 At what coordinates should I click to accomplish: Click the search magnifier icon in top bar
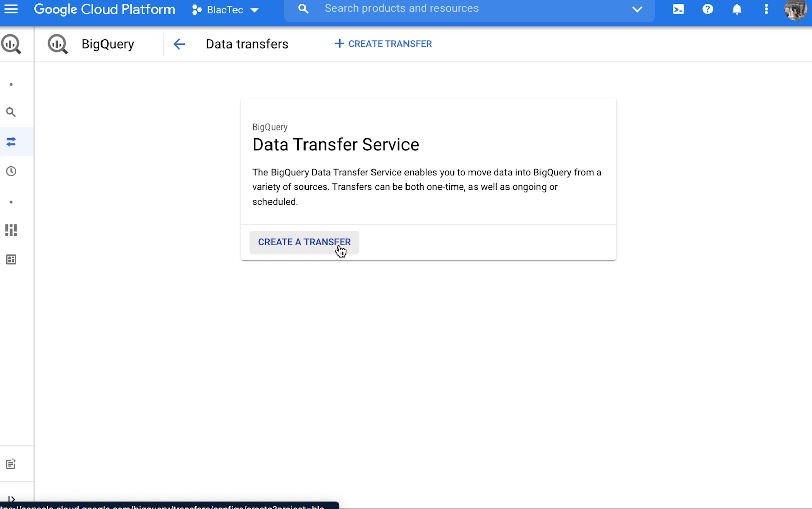303,9
